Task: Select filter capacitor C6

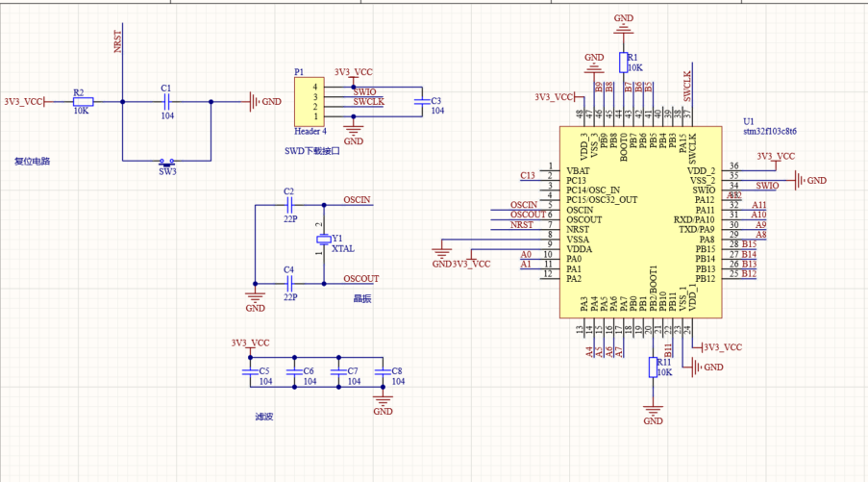Action: coord(294,371)
